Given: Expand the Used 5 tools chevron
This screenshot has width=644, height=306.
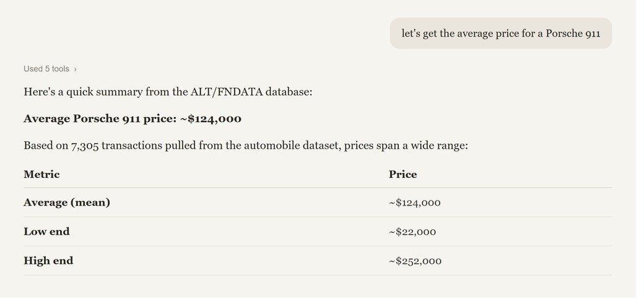Looking at the screenshot, I should [75, 69].
